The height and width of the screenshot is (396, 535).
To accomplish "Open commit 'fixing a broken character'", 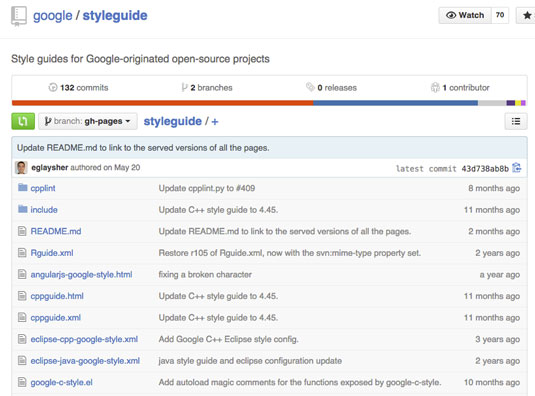I will tap(205, 275).
